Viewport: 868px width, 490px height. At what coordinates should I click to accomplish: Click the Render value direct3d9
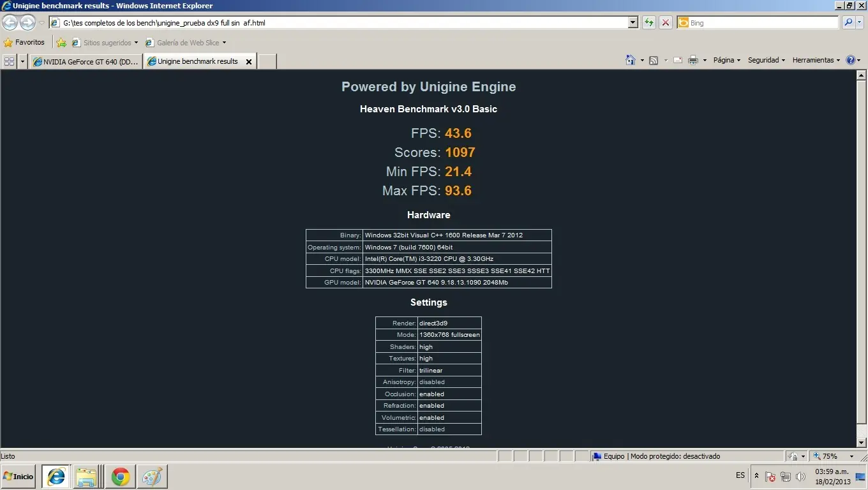[449, 323]
